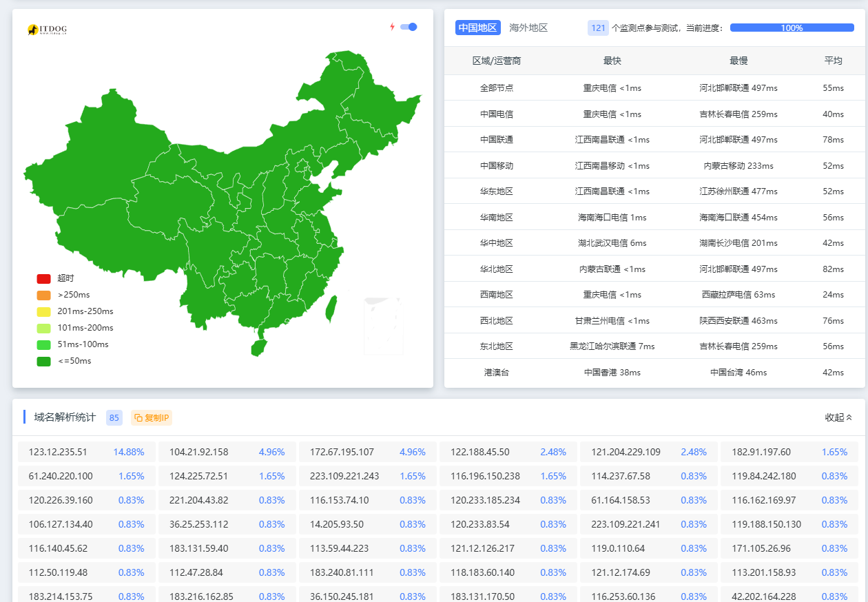Screen dimensions: 868x602
Task: Click the 最快 column header
Action: pyautogui.click(x=612, y=61)
